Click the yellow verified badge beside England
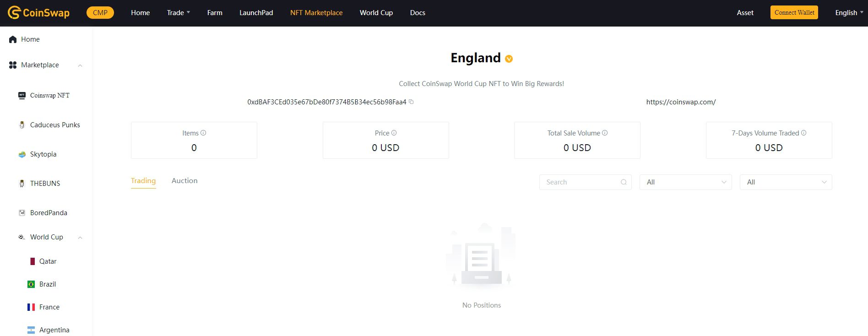This screenshot has width=868, height=336. [x=509, y=59]
